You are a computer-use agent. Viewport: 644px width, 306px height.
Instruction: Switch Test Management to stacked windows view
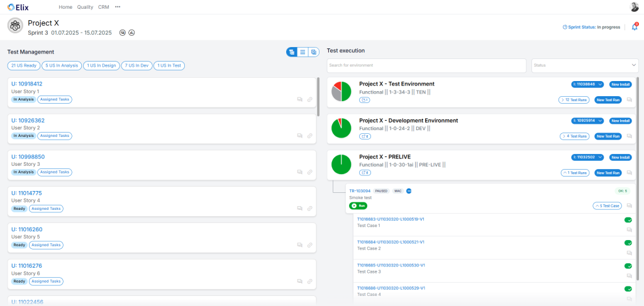314,52
